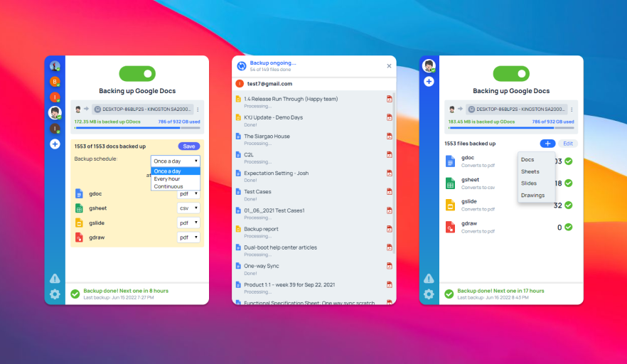Click Edit button in right panel
This screenshot has height=364, width=627.
click(x=568, y=144)
